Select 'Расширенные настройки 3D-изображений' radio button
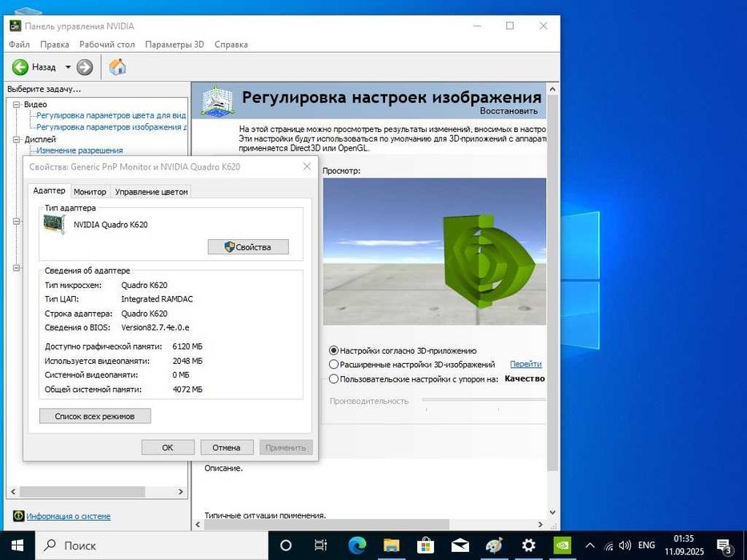Screen dimensions: 747x560 pos(334,364)
